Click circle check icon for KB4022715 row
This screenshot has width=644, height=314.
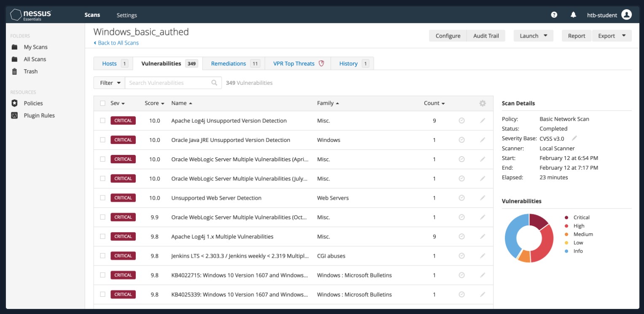[462, 275]
